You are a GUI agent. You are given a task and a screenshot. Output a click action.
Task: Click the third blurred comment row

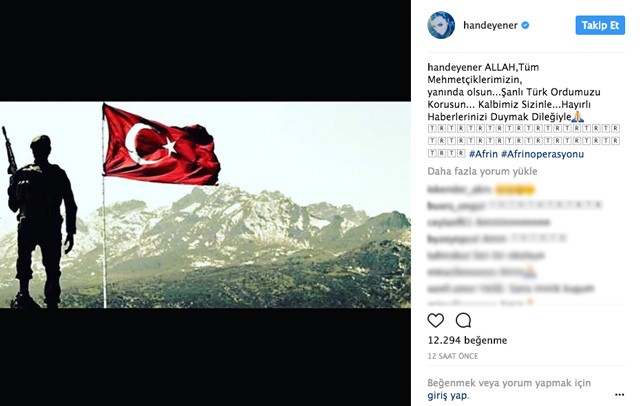pyautogui.click(x=489, y=222)
